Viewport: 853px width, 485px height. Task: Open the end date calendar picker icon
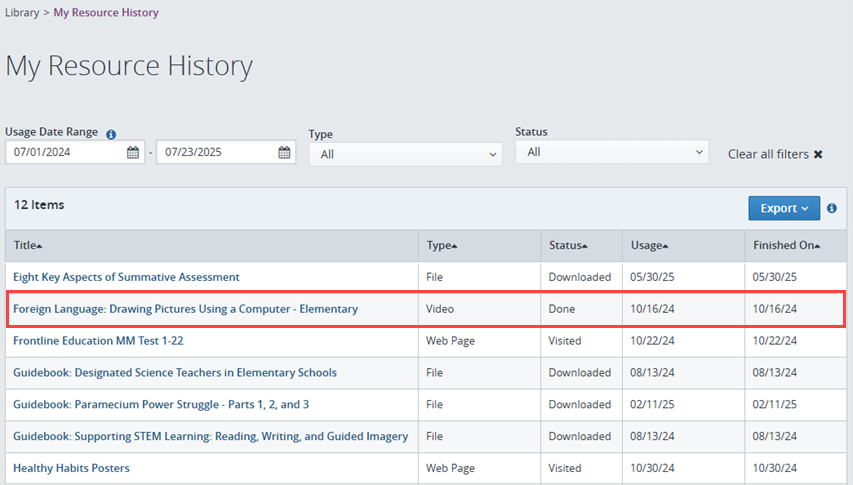click(284, 153)
